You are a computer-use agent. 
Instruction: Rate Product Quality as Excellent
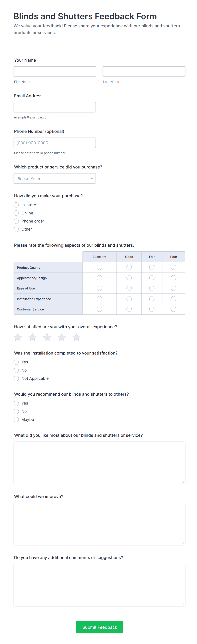click(x=100, y=267)
